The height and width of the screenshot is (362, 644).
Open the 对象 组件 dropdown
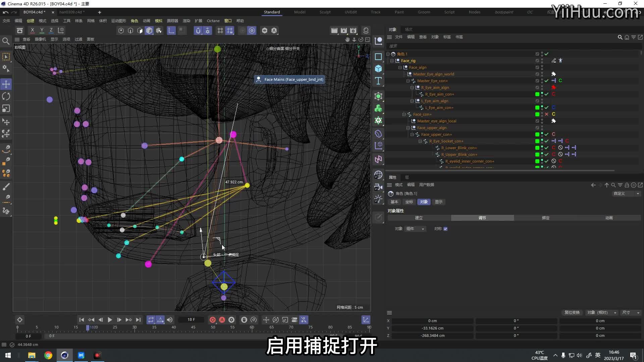[415, 229]
